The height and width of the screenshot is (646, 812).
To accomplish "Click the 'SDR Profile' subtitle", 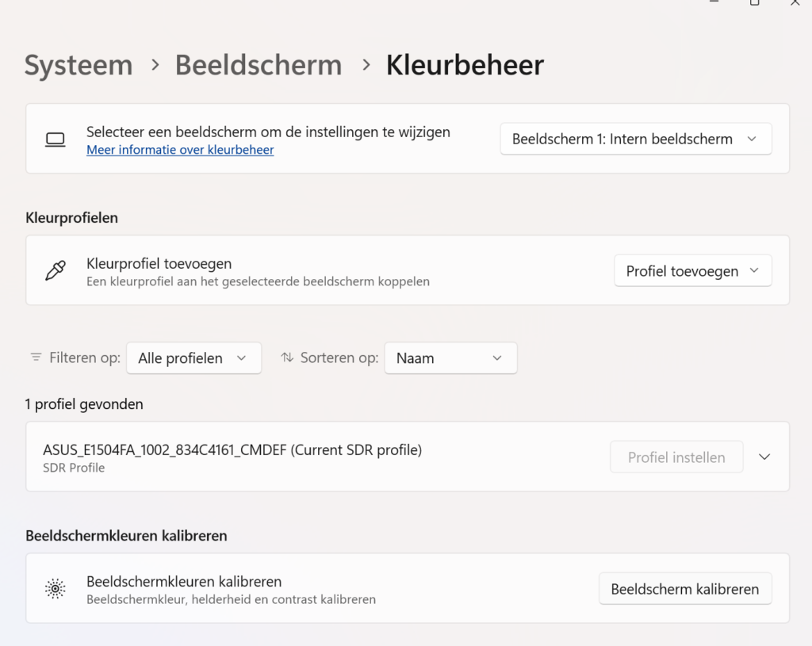I will [x=74, y=468].
